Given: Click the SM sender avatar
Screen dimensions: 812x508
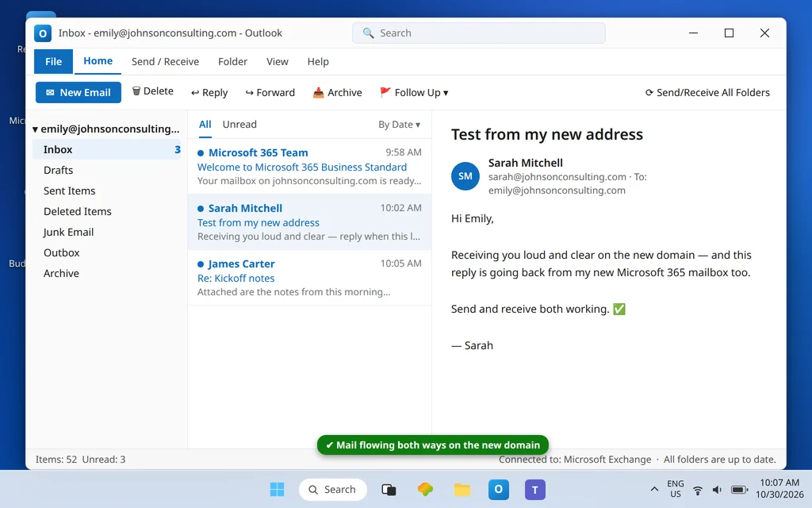Looking at the screenshot, I should point(465,176).
